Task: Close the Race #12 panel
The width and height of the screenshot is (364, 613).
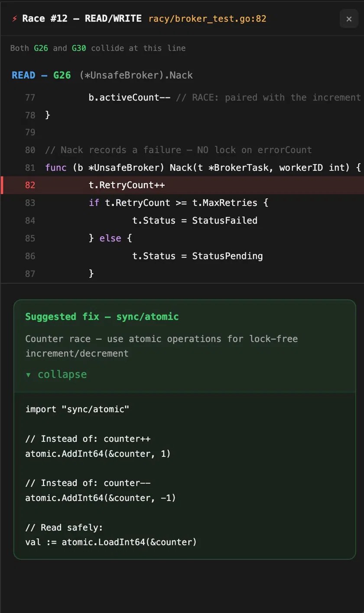Action: [349, 19]
